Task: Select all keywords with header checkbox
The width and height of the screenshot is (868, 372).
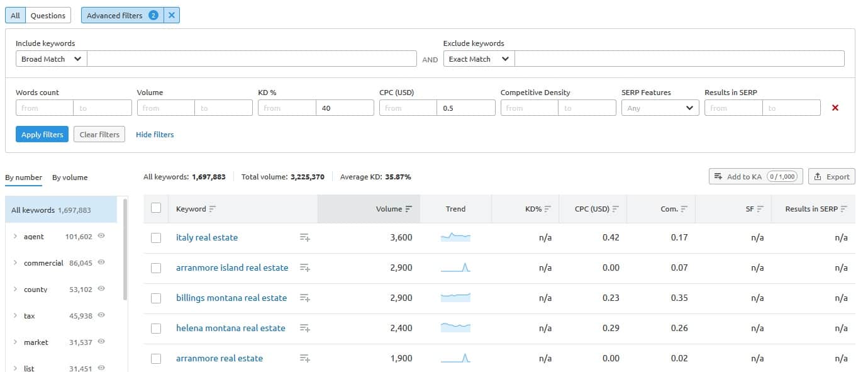Action: [x=156, y=208]
